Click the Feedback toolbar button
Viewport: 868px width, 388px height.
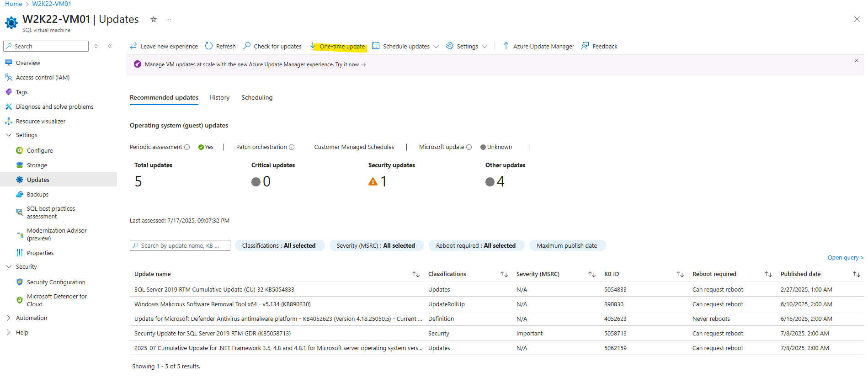click(x=599, y=46)
